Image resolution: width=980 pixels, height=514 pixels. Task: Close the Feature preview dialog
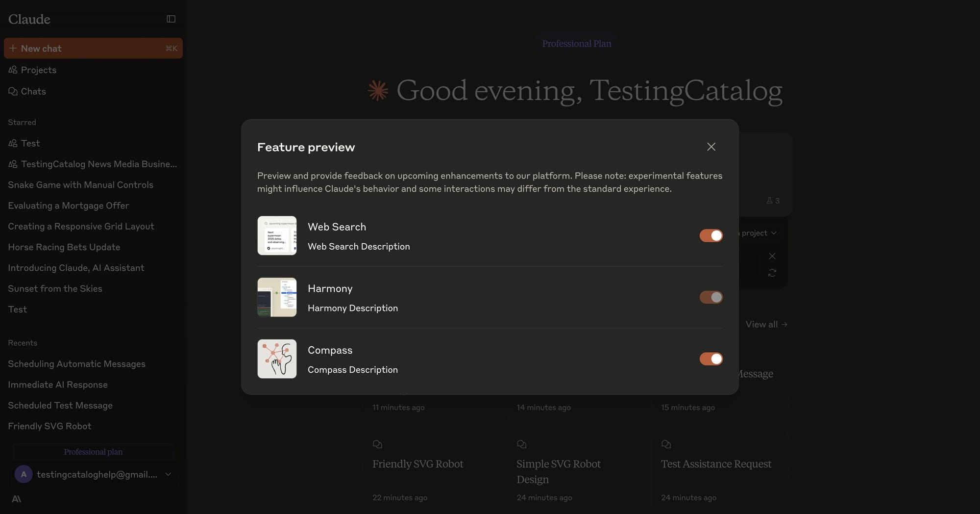[x=711, y=147]
